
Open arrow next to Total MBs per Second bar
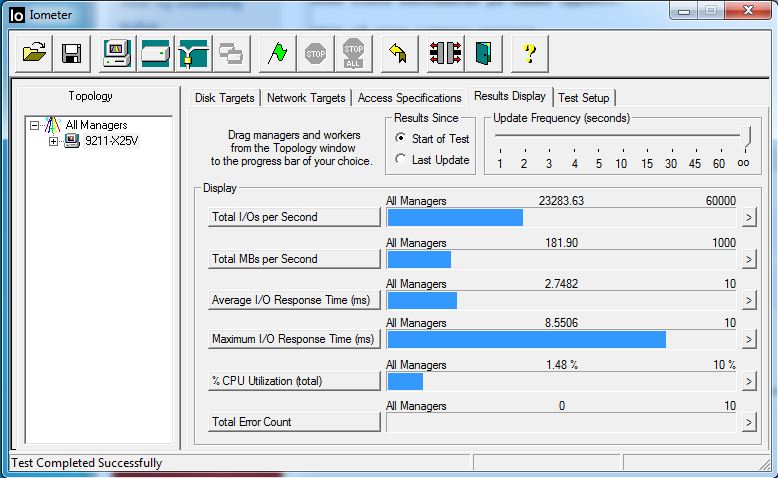[x=749, y=260]
